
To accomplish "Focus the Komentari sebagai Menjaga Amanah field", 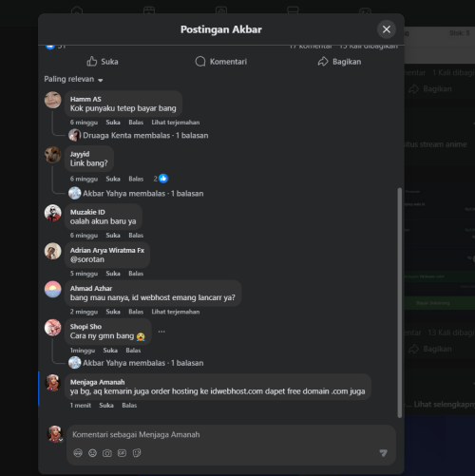I will click(x=231, y=434).
